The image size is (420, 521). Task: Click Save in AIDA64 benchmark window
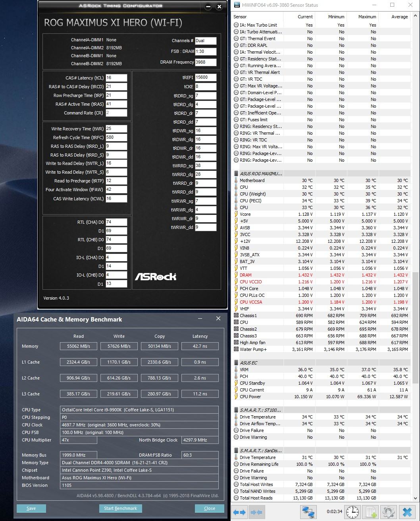[31, 508]
